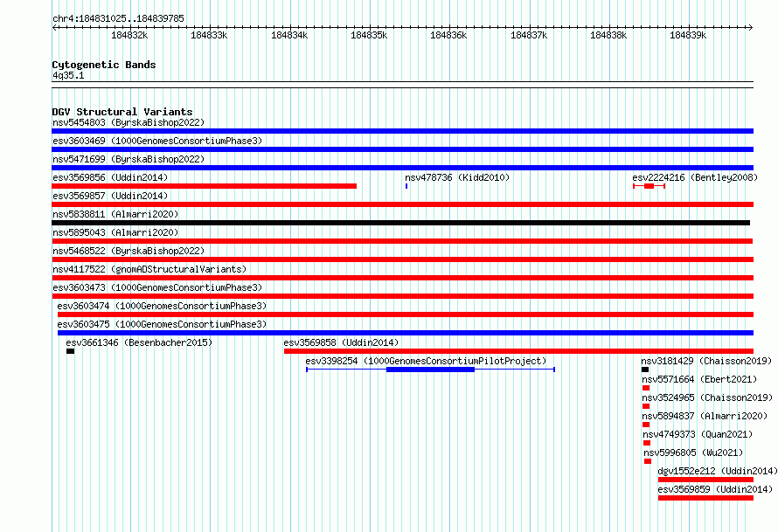The height and width of the screenshot is (532, 778).
Task: Select the red bar under nsv4117522
Action: 402,278
